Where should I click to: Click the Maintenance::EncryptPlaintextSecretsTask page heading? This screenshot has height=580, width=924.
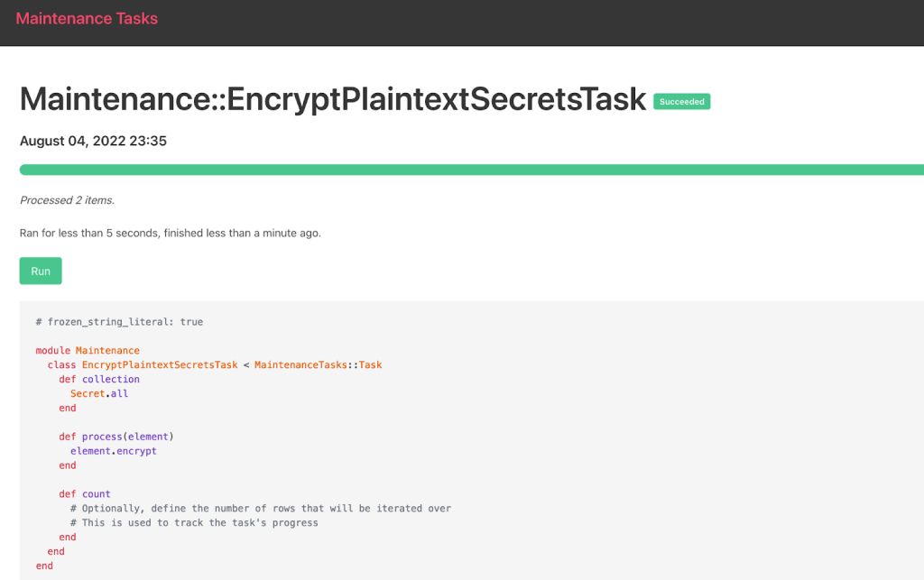333,99
